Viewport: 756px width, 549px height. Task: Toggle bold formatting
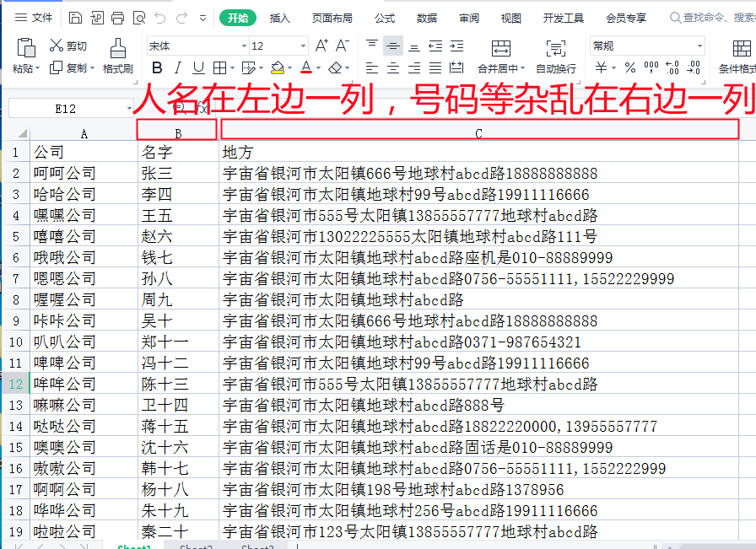pyautogui.click(x=157, y=67)
